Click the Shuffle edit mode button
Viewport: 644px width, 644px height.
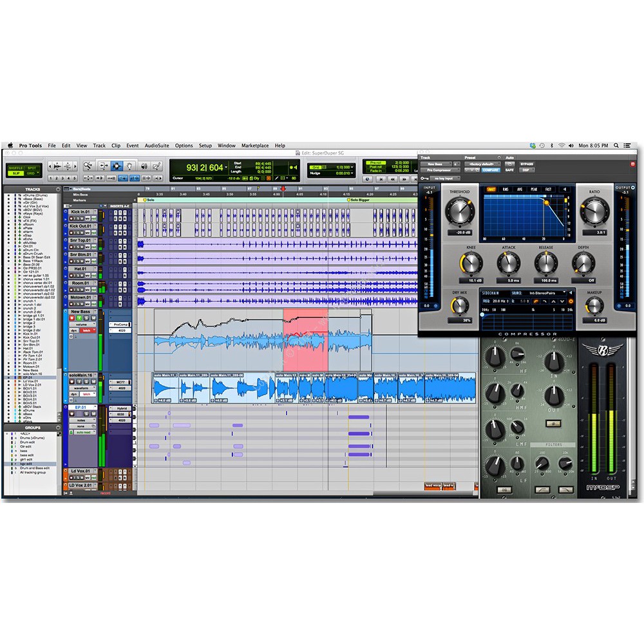16,167
